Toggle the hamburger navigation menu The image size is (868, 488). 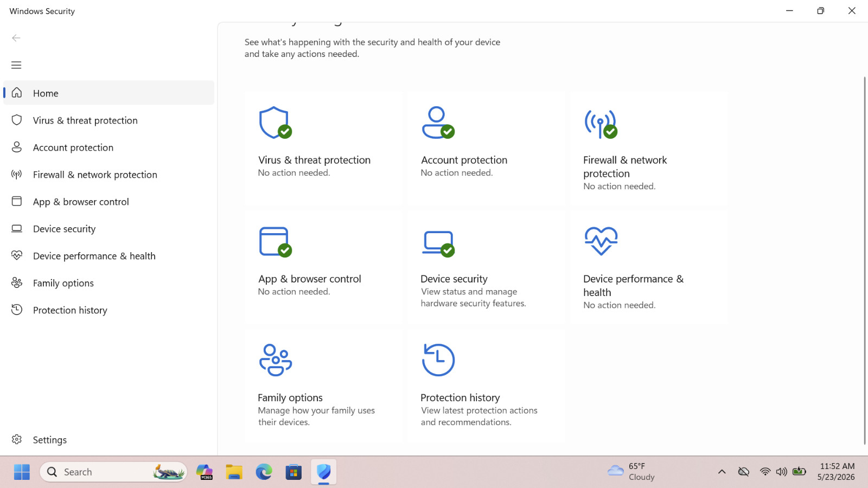coord(16,65)
